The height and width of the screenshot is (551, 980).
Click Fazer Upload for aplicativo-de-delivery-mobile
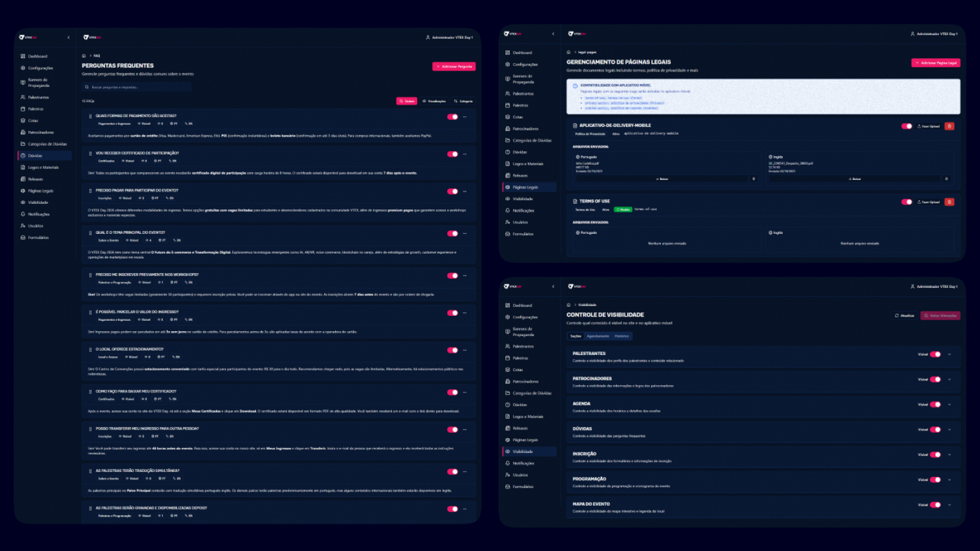tap(929, 127)
